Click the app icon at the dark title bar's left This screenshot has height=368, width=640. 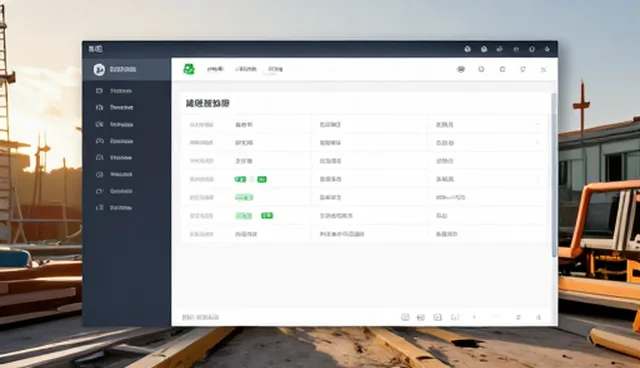96,49
